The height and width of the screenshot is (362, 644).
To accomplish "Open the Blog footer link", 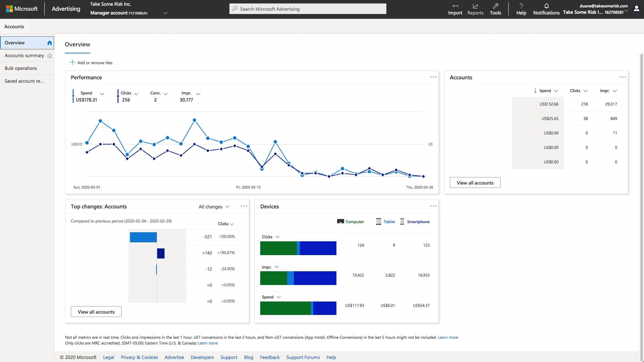I will click(x=248, y=357).
